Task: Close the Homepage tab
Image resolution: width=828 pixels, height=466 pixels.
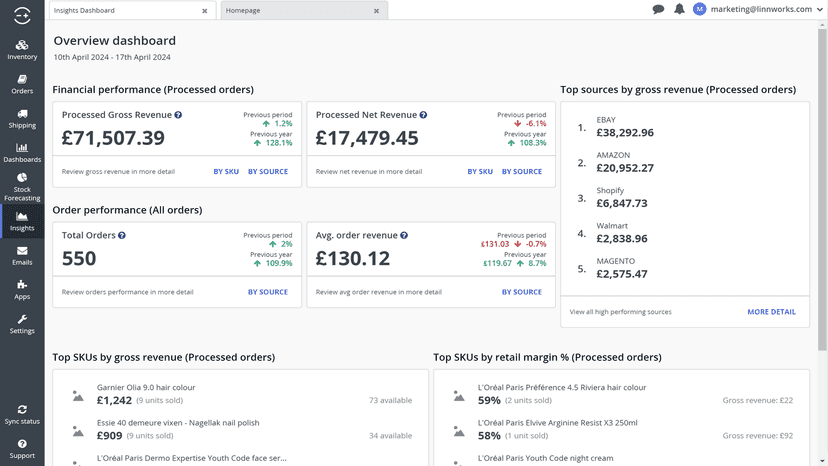Action: coord(377,11)
